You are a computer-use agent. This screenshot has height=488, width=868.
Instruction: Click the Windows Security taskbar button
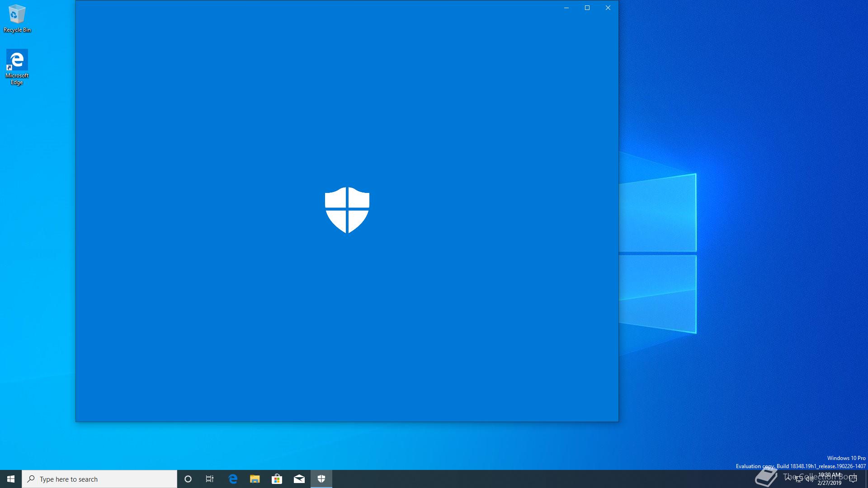pyautogui.click(x=321, y=479)
